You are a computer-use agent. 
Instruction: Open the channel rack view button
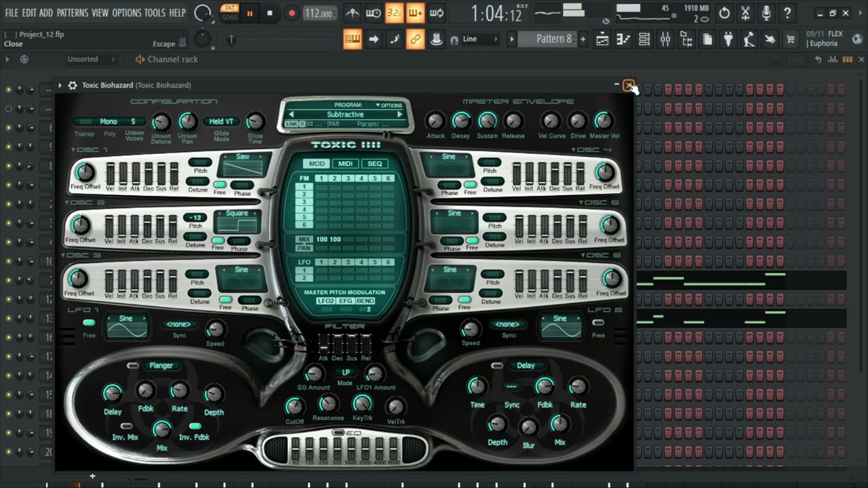[644, 39]
